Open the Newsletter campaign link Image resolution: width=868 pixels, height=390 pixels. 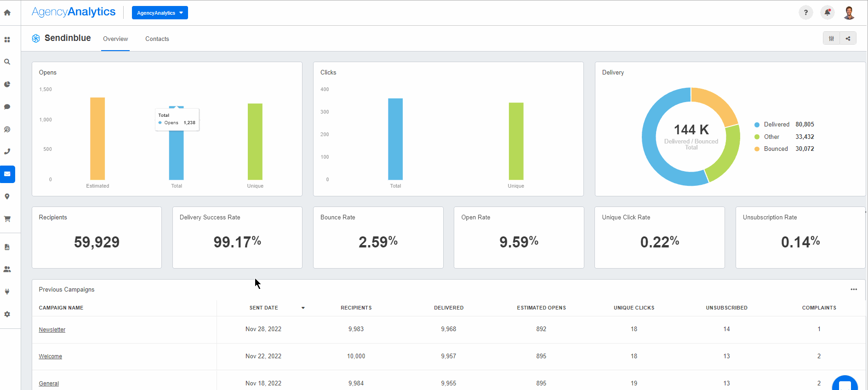52,330
